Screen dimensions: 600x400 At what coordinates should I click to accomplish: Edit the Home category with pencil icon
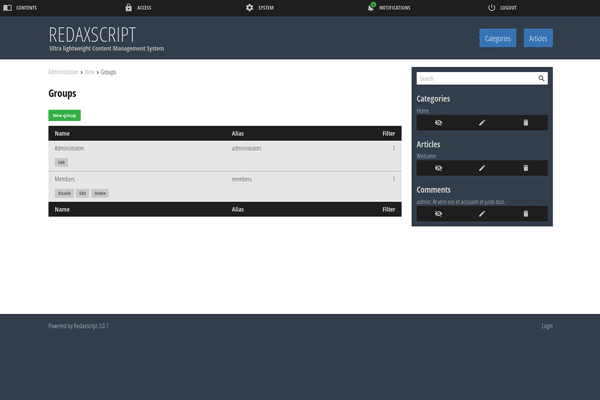click(482, 122)
